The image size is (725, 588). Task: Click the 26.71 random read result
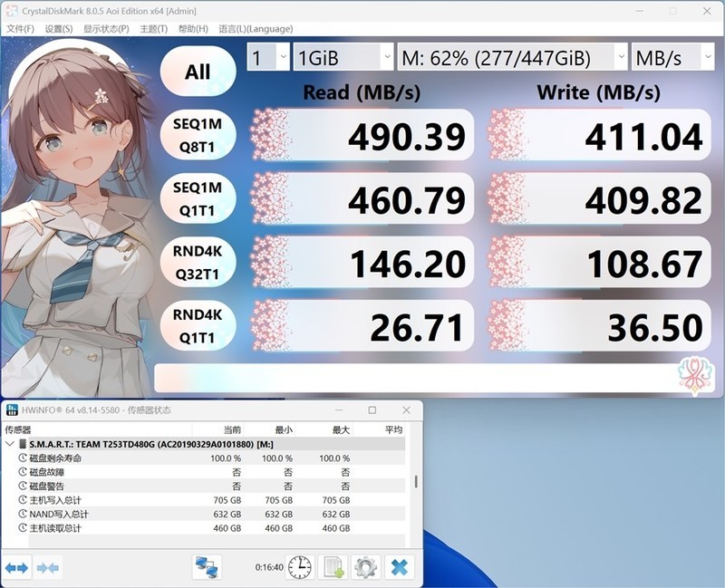pos(363,326)
